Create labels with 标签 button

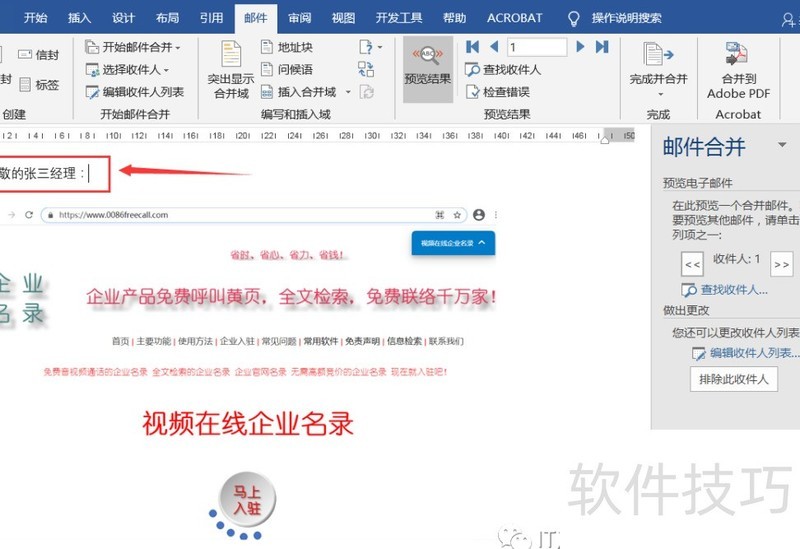click(38, 84)
